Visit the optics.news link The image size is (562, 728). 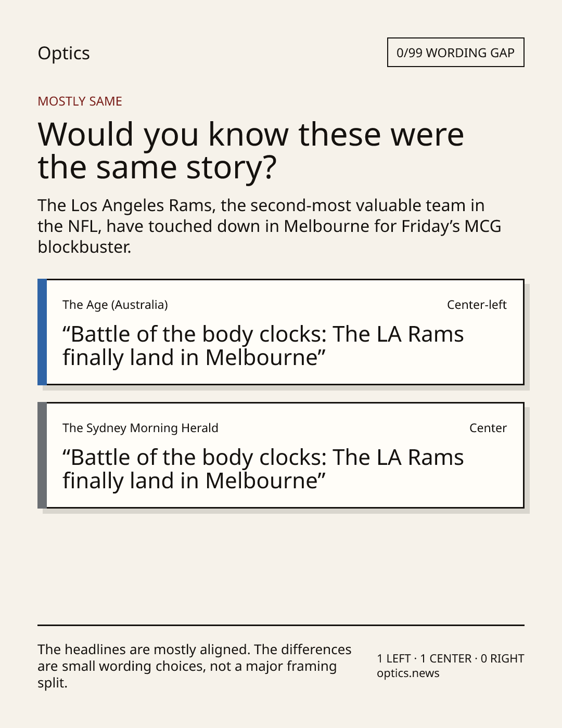tap(408, 673)
